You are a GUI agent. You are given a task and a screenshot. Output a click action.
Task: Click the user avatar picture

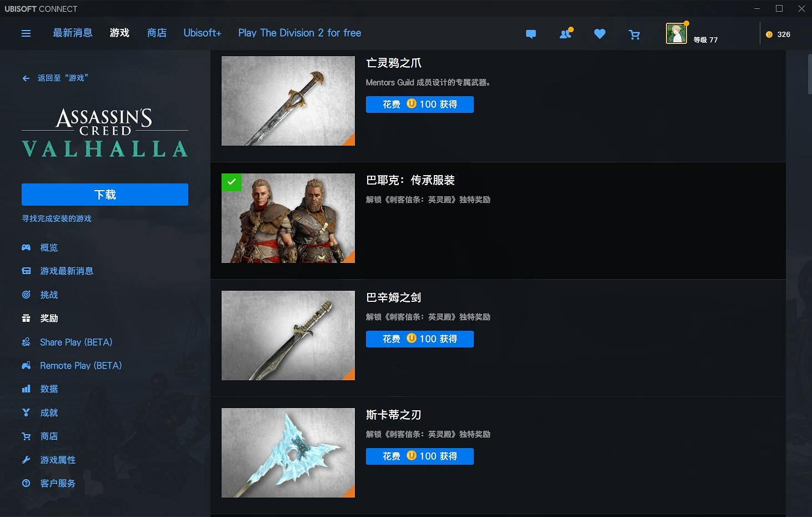point(676,34)
